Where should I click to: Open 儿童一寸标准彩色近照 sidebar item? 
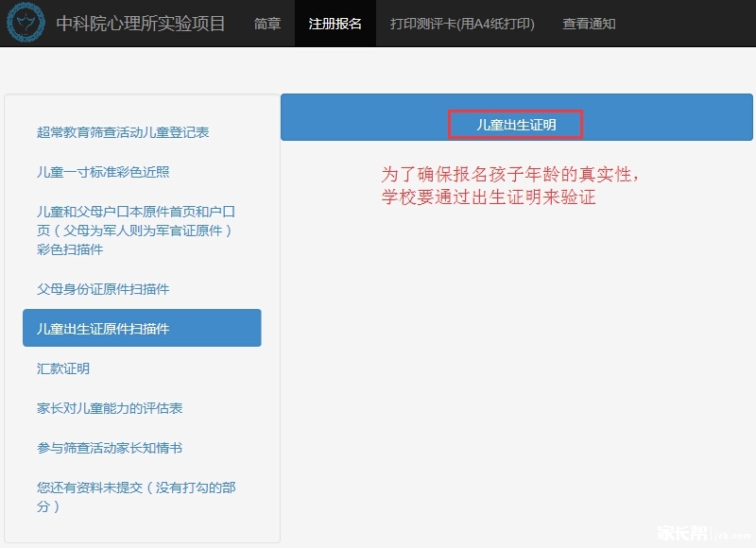[x=103, y=172]
